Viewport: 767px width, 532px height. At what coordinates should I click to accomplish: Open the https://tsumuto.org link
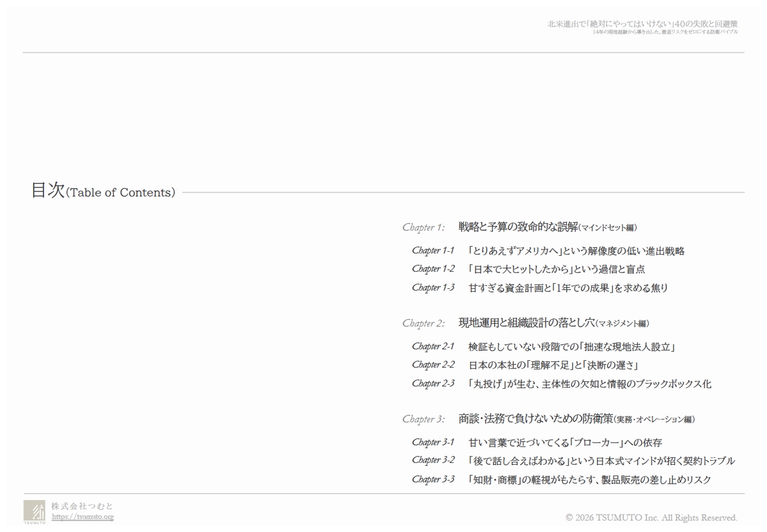point(82,517)
